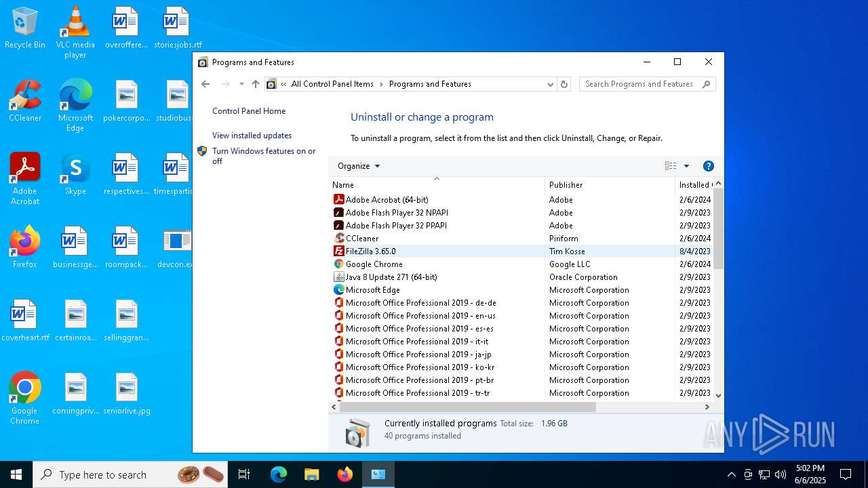Select FileZilla 3.65.0 icon in list

[339, 251]
